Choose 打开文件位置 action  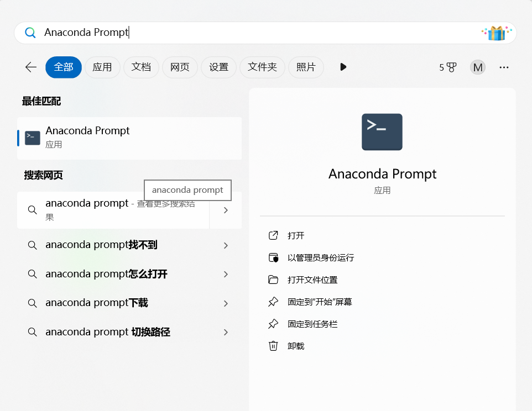point(312,280)
